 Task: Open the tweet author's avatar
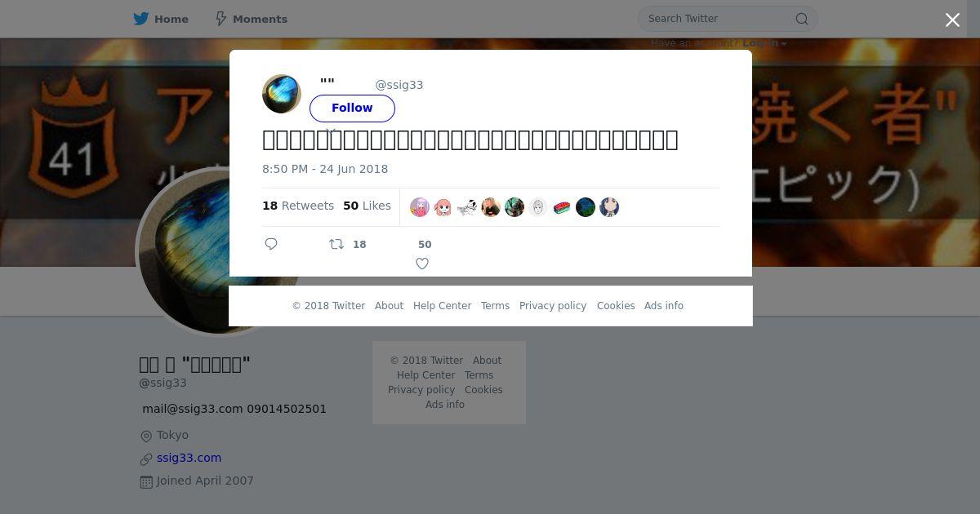pyautogui.click(x=282, y=94)
